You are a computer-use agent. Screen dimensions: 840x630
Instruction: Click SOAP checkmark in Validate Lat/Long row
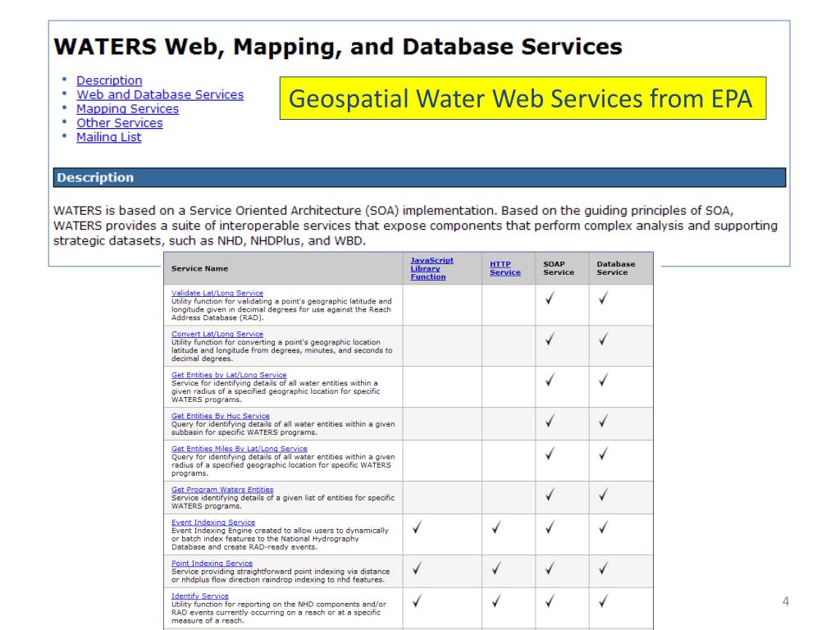point(550,299)
